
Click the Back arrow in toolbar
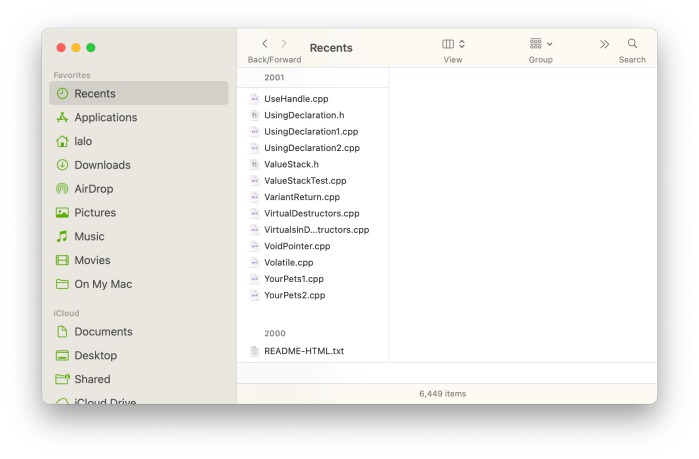[264, 44]
